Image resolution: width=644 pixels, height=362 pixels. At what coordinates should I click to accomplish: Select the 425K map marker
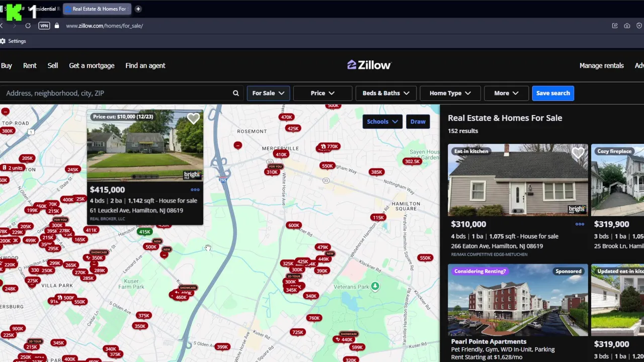click(x=293, y=128)
